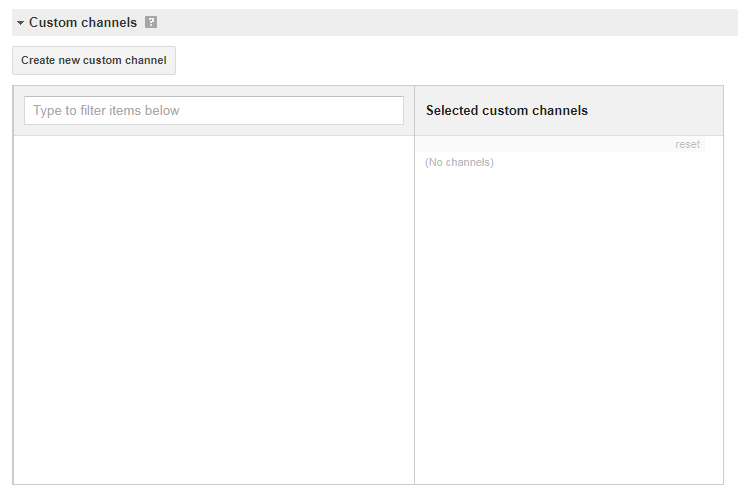The width and height of the screenshot is (738, 502).
Task: Select the Selected custom channels heading
Action: pyautogui.click(x=507, y=111)
